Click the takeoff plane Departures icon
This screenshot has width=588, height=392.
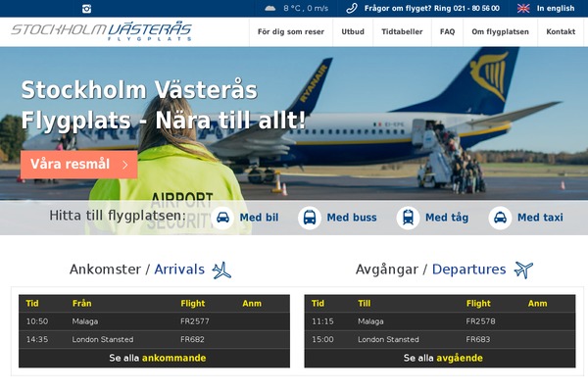point(523,269)
